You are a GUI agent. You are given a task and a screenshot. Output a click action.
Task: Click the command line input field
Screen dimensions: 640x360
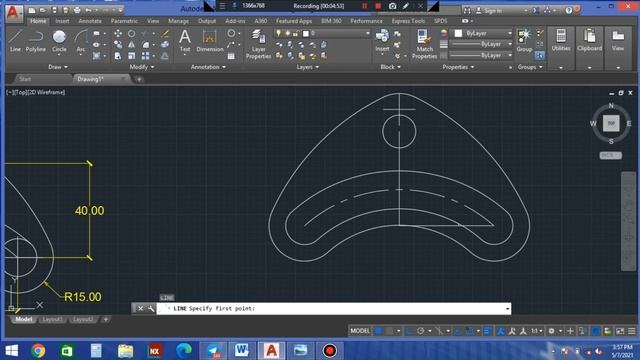333,309
